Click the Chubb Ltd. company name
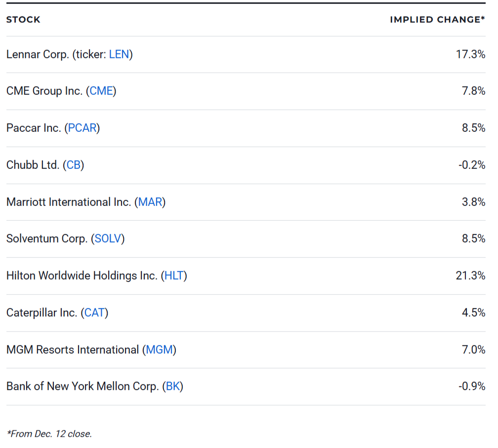498x448 pixels. [x=33, y=165]
